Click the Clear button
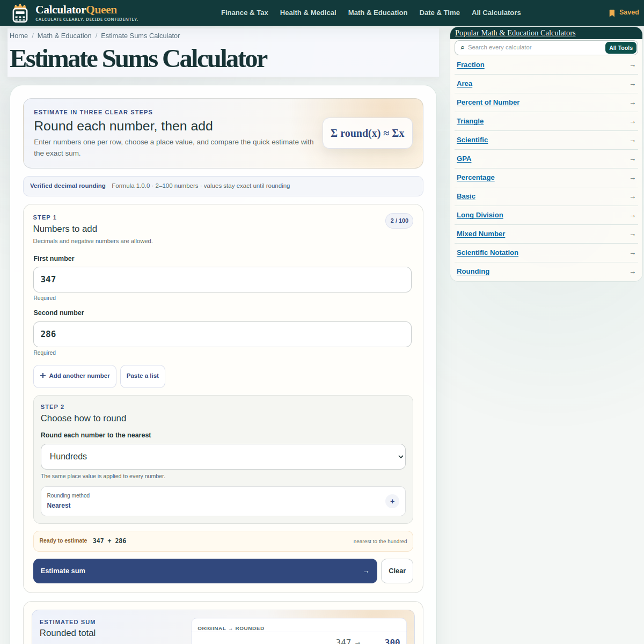The image size is (644, 644). (397, 571)
